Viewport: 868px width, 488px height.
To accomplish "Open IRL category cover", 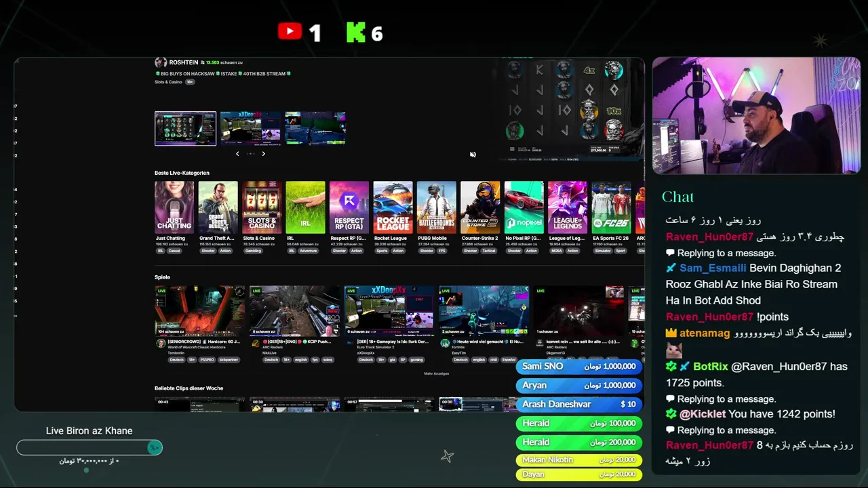I will 306,207.
